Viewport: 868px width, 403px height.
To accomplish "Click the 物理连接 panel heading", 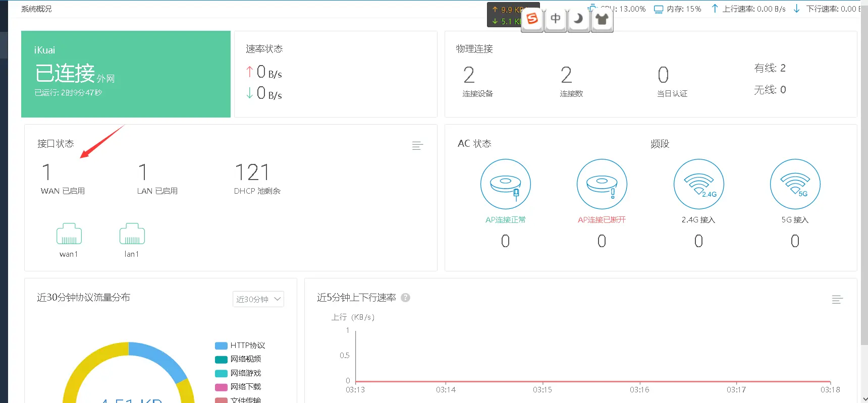I will (x=474, y=49).
